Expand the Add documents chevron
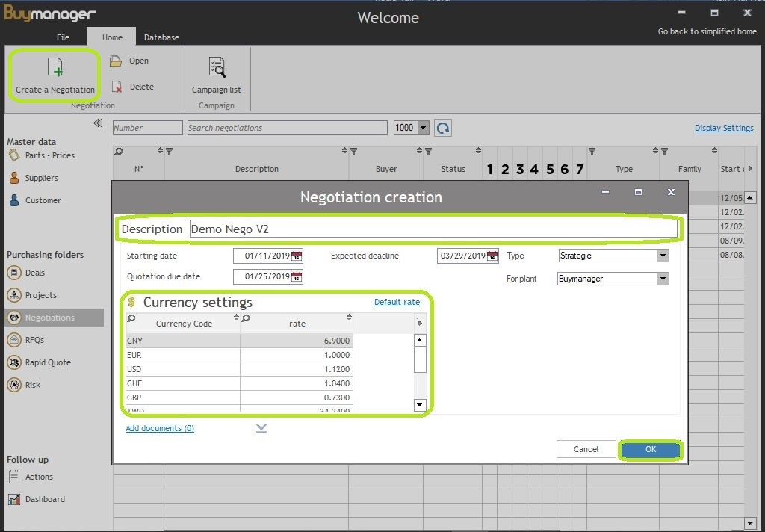 click(x=261, y=428)
